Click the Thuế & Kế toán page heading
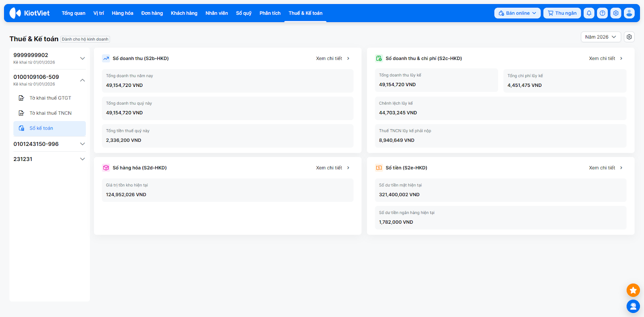Image resolution: width=644 pixels, height=317 pixels. point(34,39)
